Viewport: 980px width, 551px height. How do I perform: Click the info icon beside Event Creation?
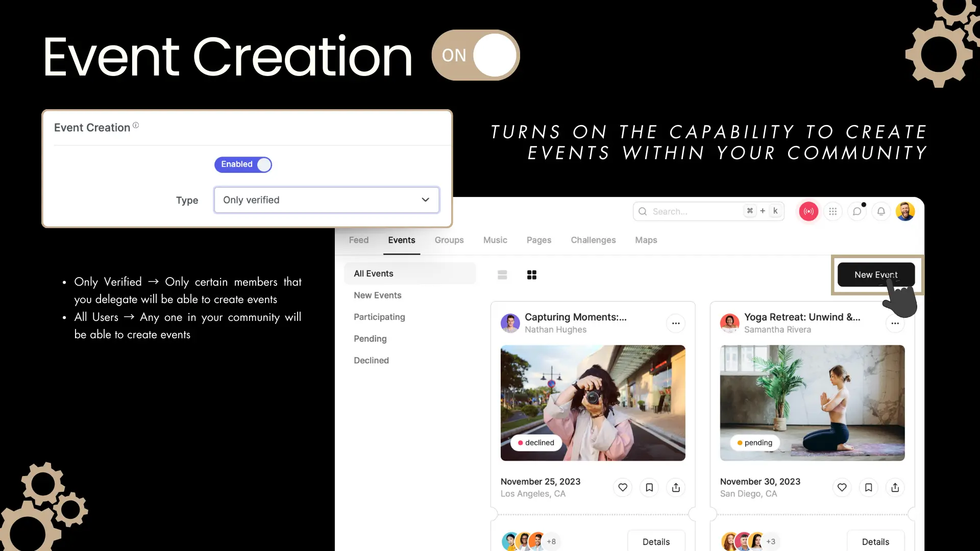[x=136, y=125]
